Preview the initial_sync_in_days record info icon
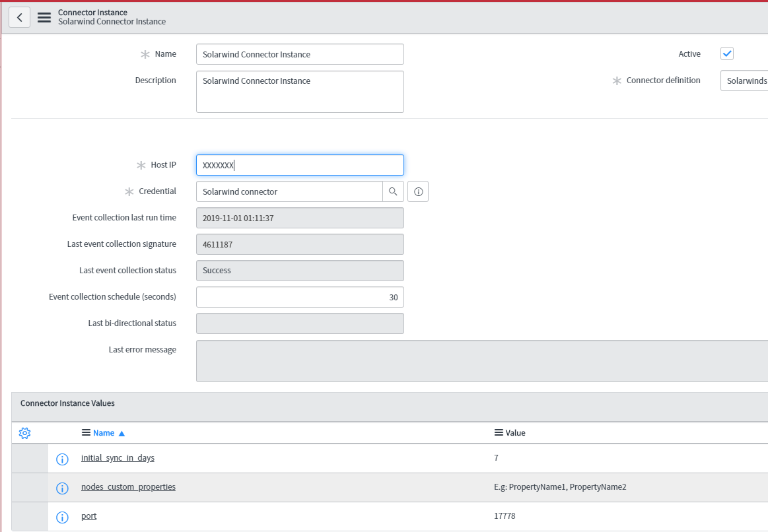 (62, 459)
